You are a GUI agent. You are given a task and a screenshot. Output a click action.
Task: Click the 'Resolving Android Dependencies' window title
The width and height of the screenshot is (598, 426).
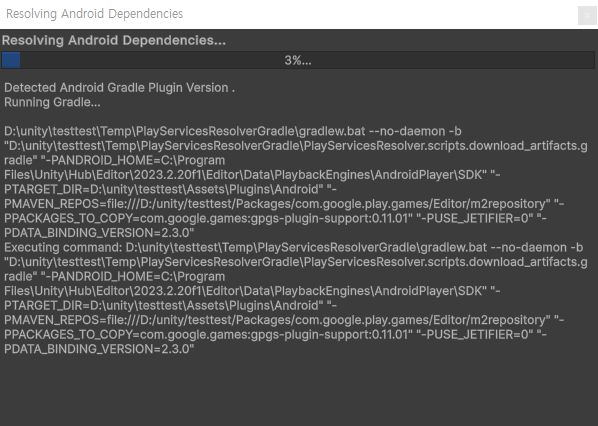point(95,14)
